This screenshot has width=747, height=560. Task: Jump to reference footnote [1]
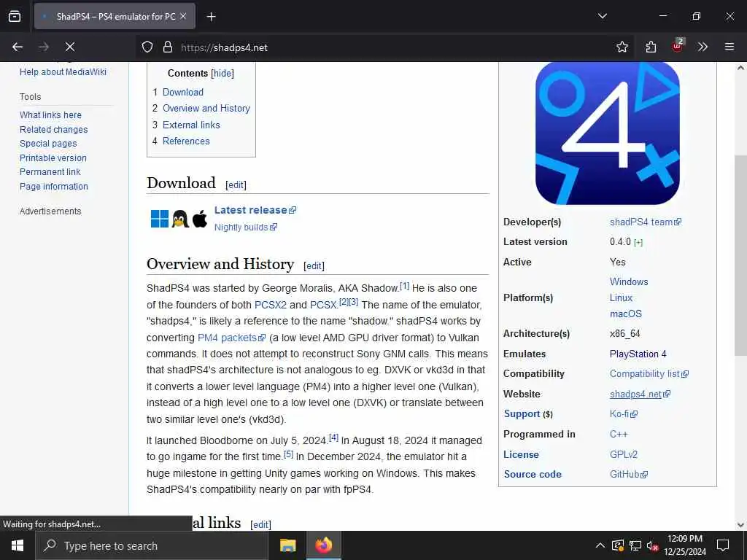tap(404, 286)
